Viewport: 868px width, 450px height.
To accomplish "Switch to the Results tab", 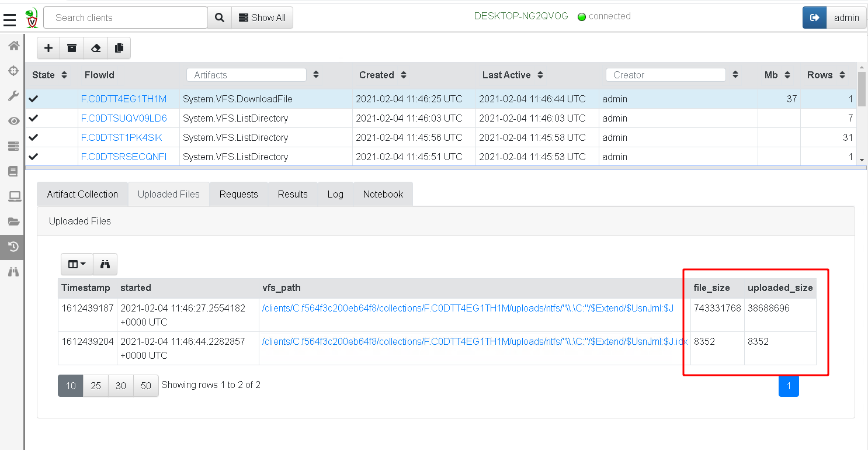I will click(x=293, y=195).
